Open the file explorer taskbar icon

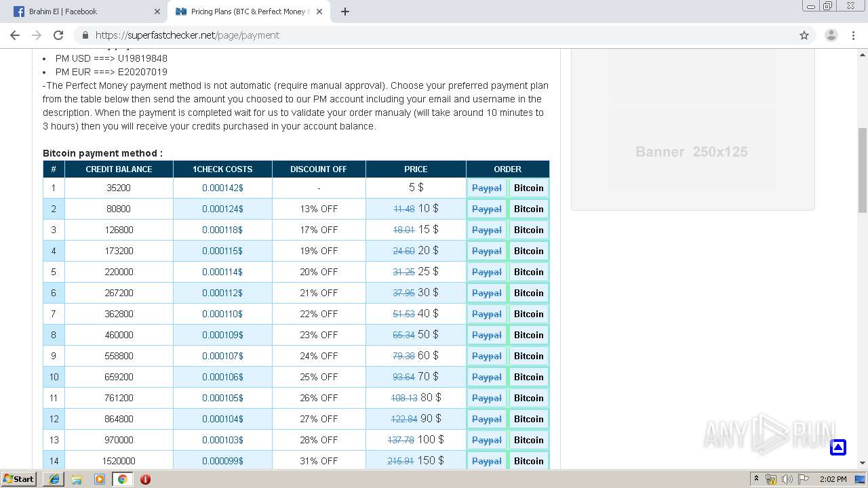click(x=77, y=479)
